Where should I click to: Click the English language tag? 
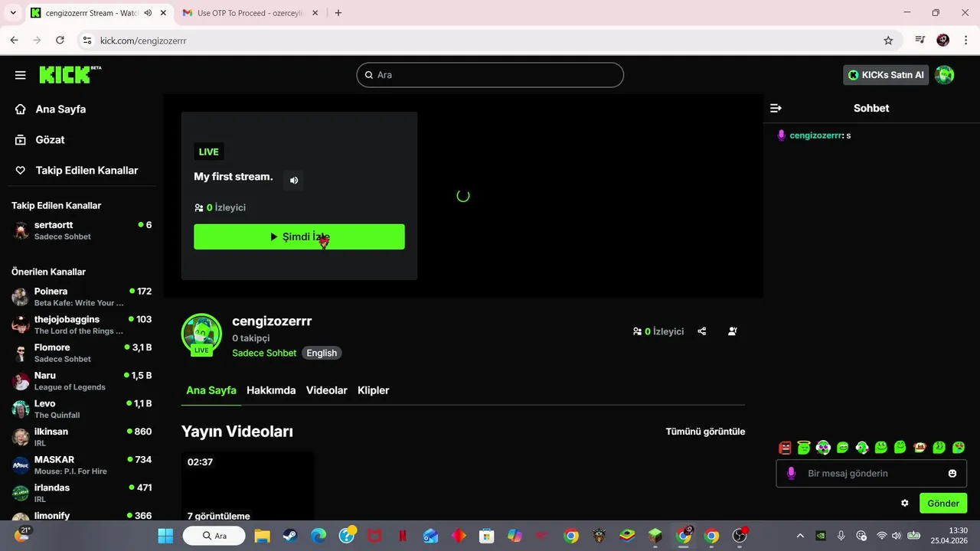click(322, 353)
